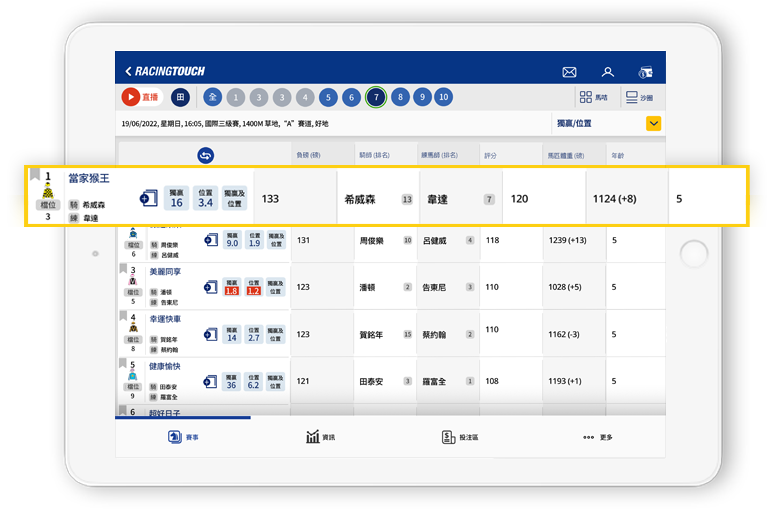Click 位置 odds 2.7 for 幸運快車
770x509 pixels.
(x=254, y=334)
